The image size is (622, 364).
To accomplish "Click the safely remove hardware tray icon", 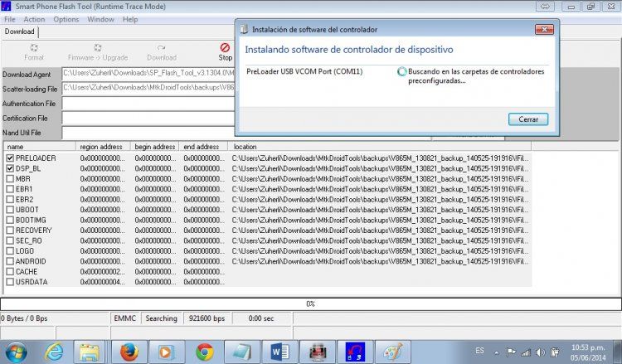I will coord(555,352).
